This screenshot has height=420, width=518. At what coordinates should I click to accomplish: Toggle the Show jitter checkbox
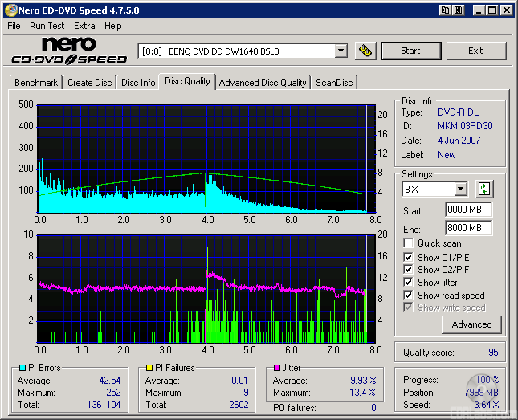click(x=409, y=283)
